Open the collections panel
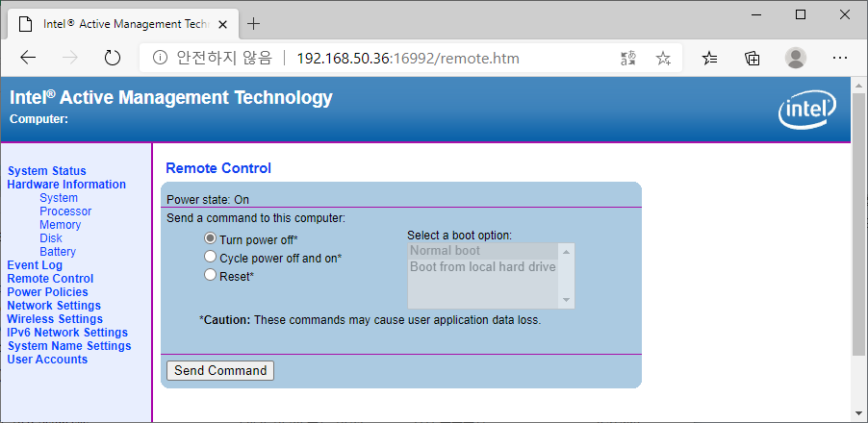 pos(753,58)
